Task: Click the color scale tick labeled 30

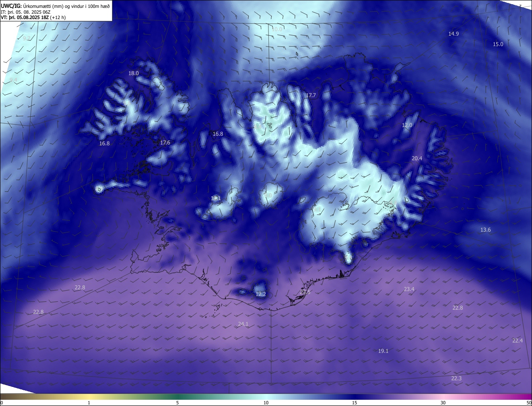Action: point(443,403)
